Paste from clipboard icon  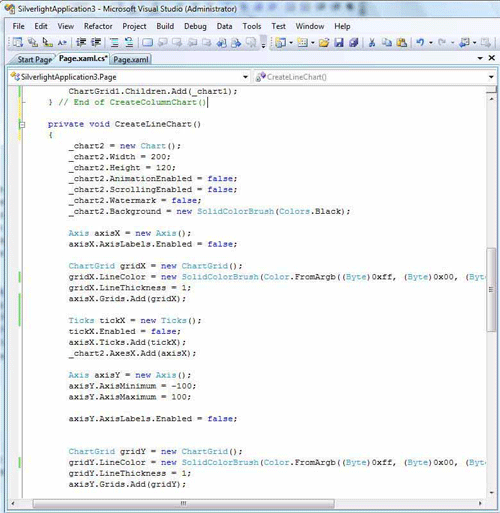[402, 42]
